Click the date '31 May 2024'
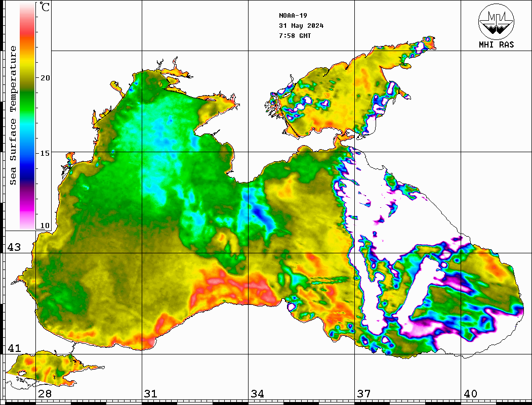532x405 pixels. point(301,26)
